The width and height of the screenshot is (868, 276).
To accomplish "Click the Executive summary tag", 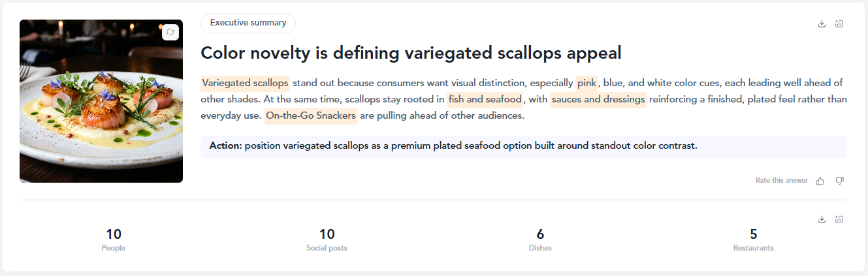I will 248,23.
